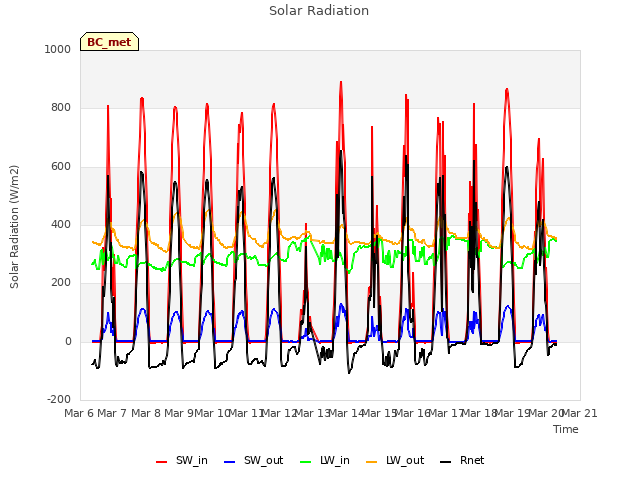The width and height of the screenshot is (640, 480).
Task: Click the Mar 6 x-axis label
Action: click(79, 413)
